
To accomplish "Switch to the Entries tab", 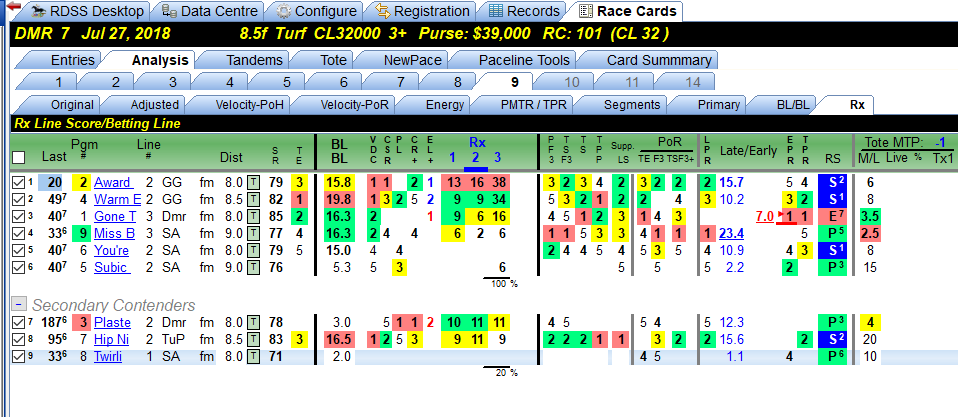I will click(62, 60).
